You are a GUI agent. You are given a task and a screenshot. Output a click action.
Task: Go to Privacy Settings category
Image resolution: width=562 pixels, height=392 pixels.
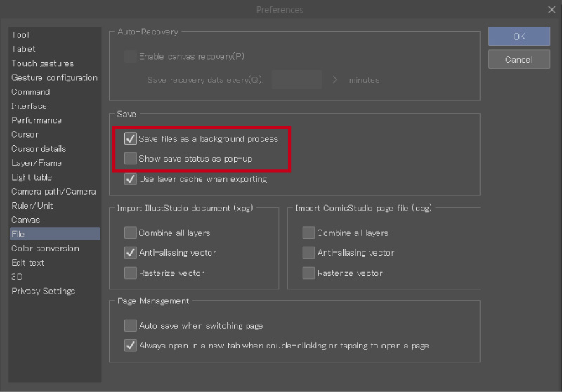coord(43,291)
